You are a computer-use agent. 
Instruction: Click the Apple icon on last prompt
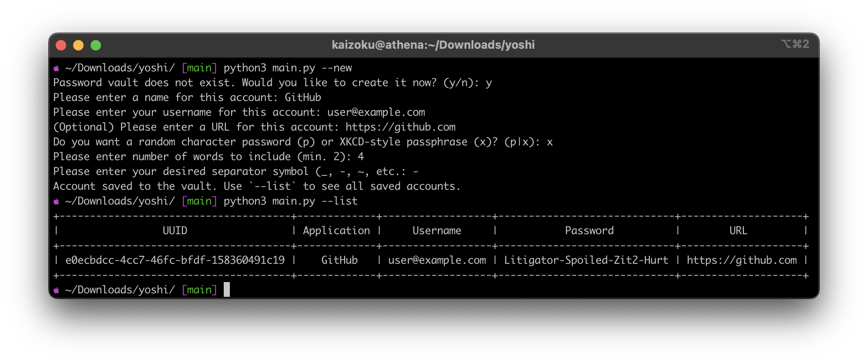56,290
